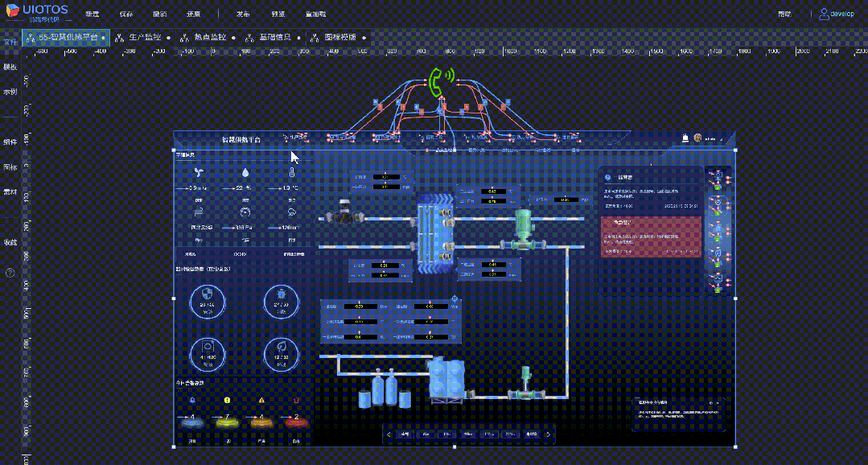
Task: Click the pressure gauge icon in weather panel
Action: [245, 212]
